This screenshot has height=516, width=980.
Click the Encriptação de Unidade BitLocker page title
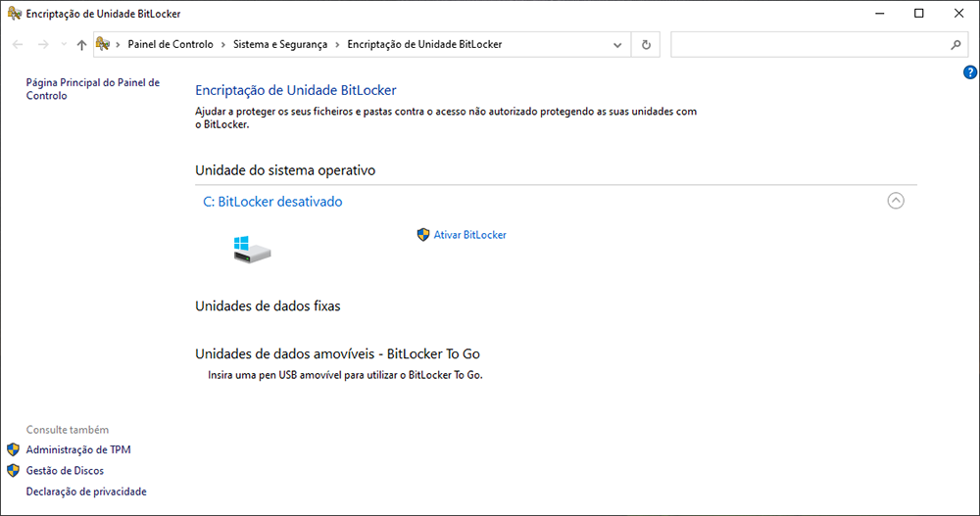(x=296, y=91)
